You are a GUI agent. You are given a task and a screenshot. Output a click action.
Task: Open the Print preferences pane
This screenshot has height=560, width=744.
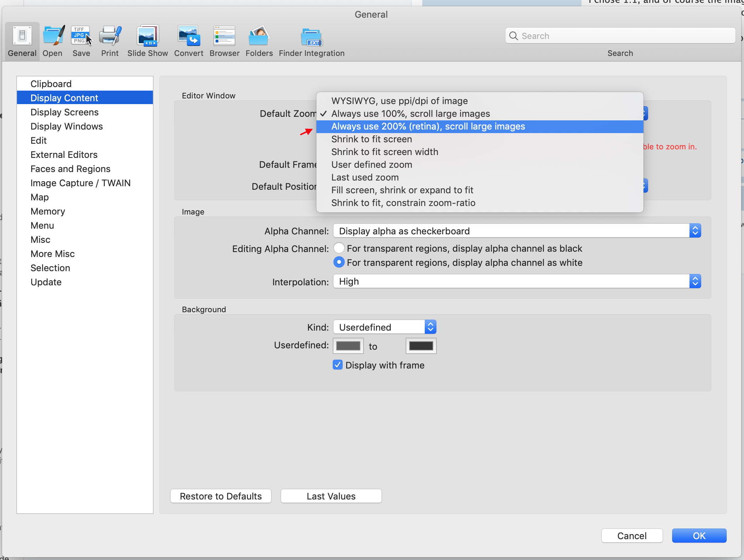(110, 41)
